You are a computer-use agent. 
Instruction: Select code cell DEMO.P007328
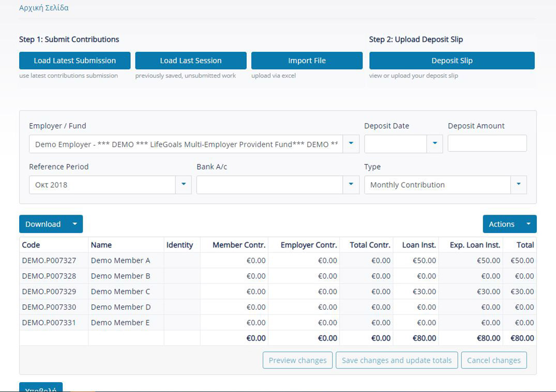(54, 276)
